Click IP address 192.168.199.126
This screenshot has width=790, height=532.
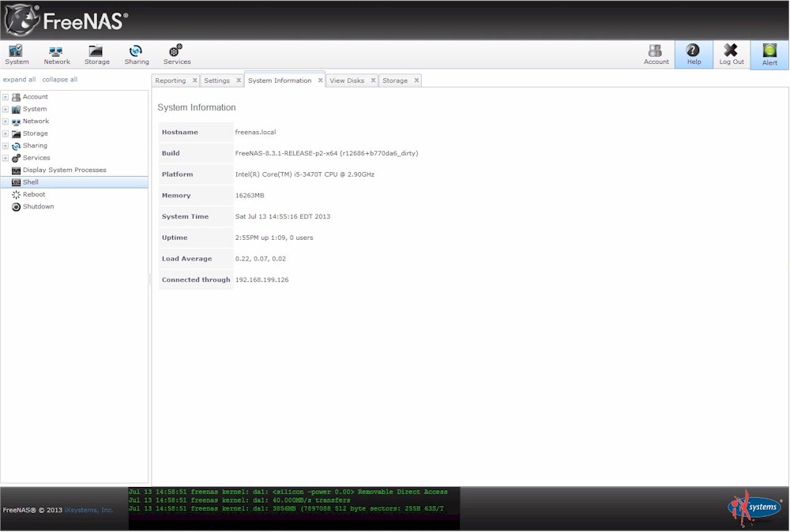coord(262,280)
